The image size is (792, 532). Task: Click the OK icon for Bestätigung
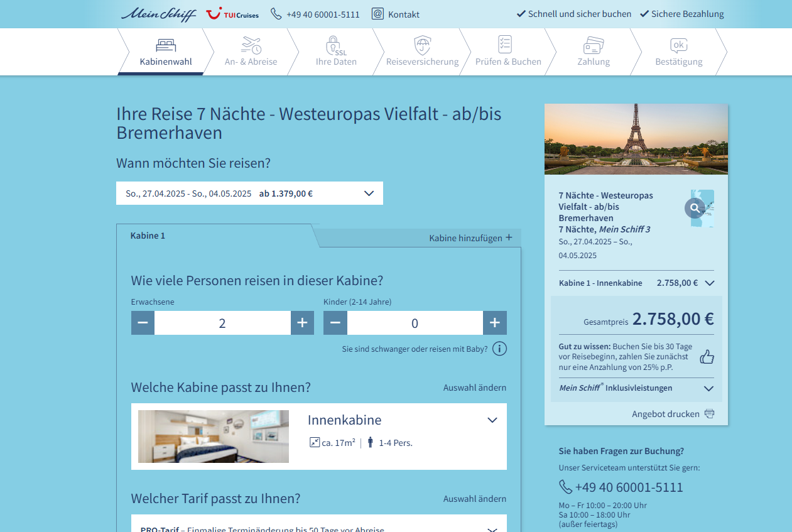(678, 45)
